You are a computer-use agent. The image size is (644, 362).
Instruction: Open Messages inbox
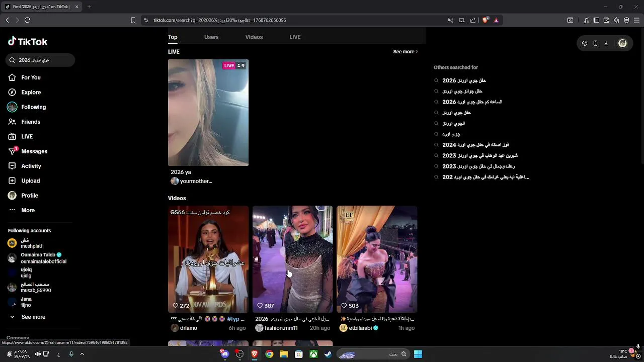point(27,151)
